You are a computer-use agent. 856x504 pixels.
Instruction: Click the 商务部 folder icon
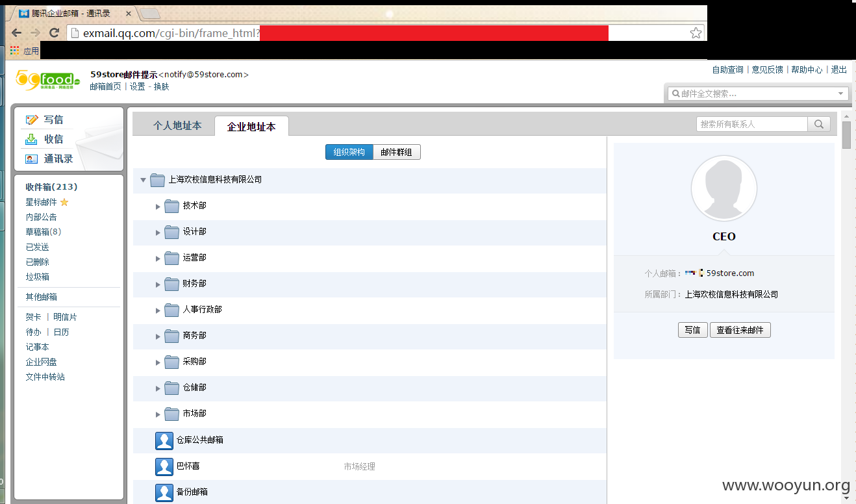pos(171,336)
